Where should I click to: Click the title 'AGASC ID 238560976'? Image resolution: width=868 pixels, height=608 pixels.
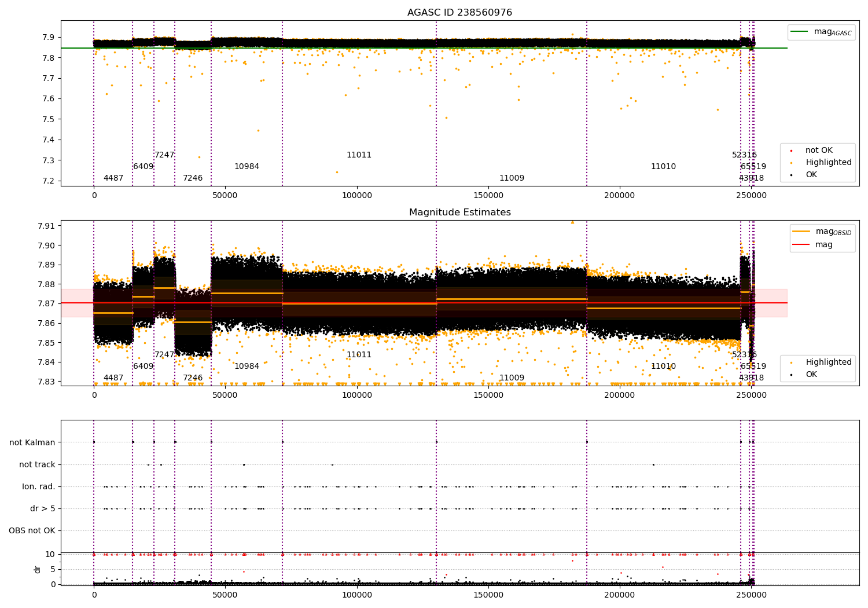pos(459,13)
